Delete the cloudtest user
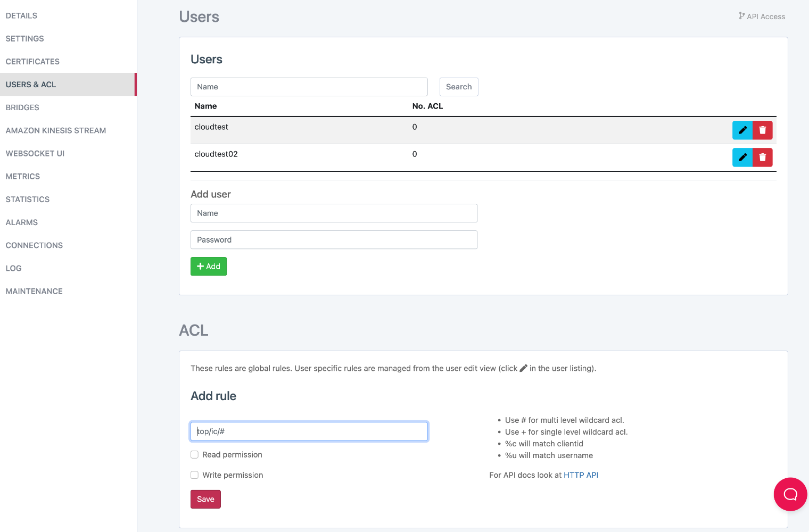The height and width of the screenshot is (532, 809). (x=763, y=130)
